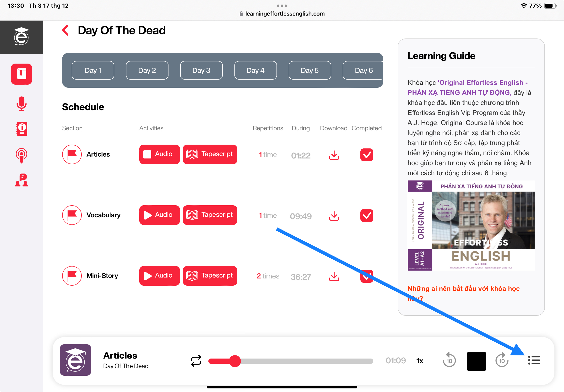Click Audio button for Vocabulary section

pos(159,215)
